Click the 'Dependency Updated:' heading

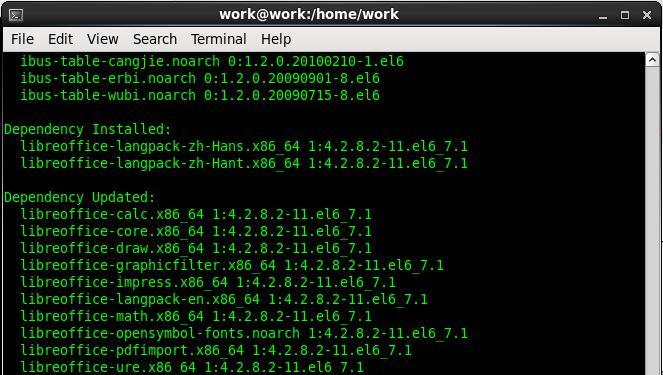(80, 197)
